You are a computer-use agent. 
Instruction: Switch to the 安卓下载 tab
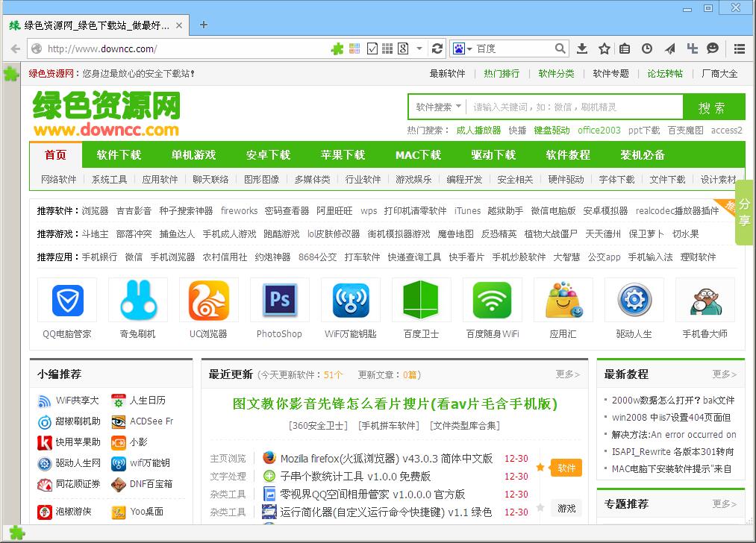click(269, 154)
